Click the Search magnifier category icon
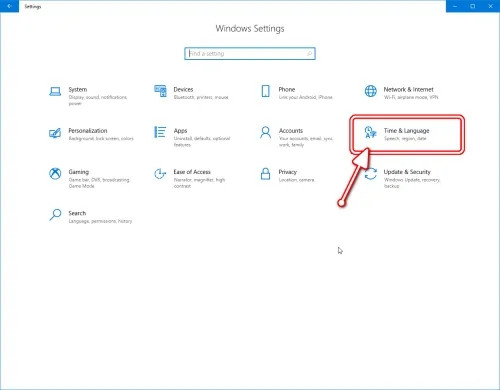The height and width of the screenshot is (390, 500). tap(55, 215)
